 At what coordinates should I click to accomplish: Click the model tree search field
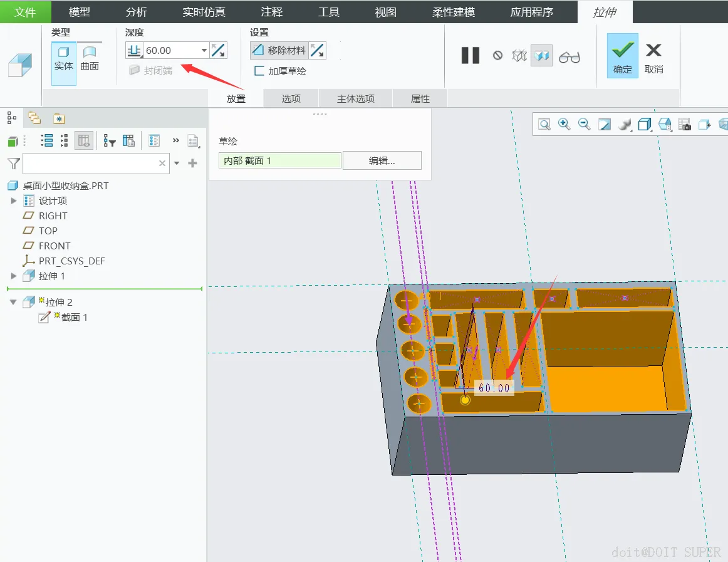click(90, 164)
